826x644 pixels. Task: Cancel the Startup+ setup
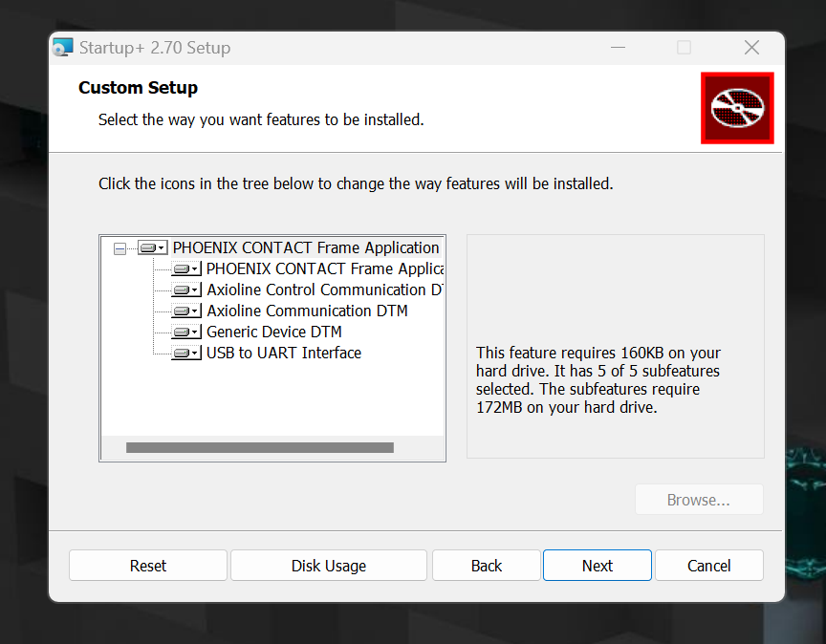coord(709,566)
